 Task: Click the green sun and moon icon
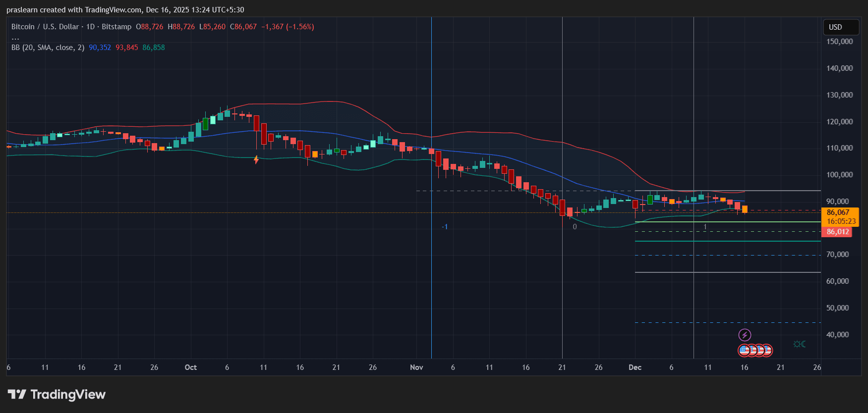point(799,344)
